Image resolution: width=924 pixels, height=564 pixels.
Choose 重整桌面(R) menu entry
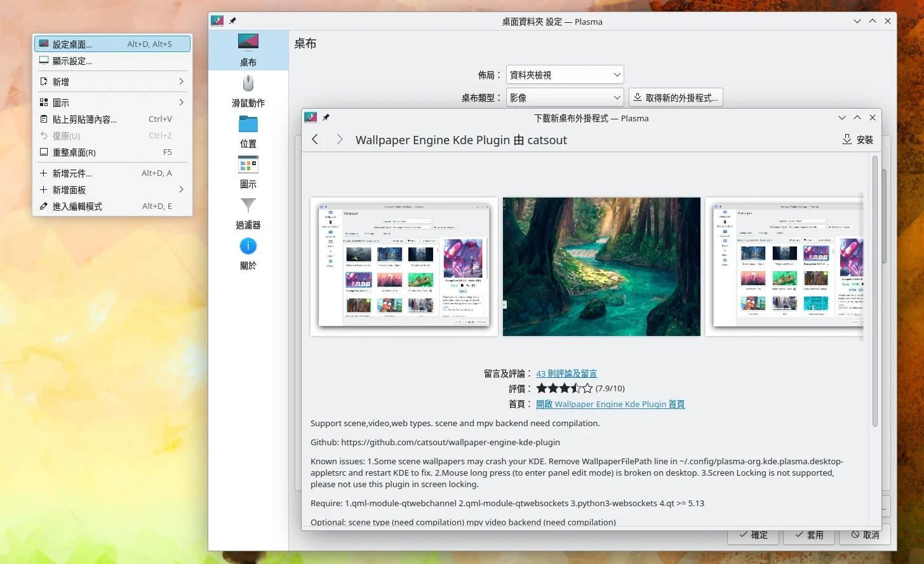pos(112,152)
